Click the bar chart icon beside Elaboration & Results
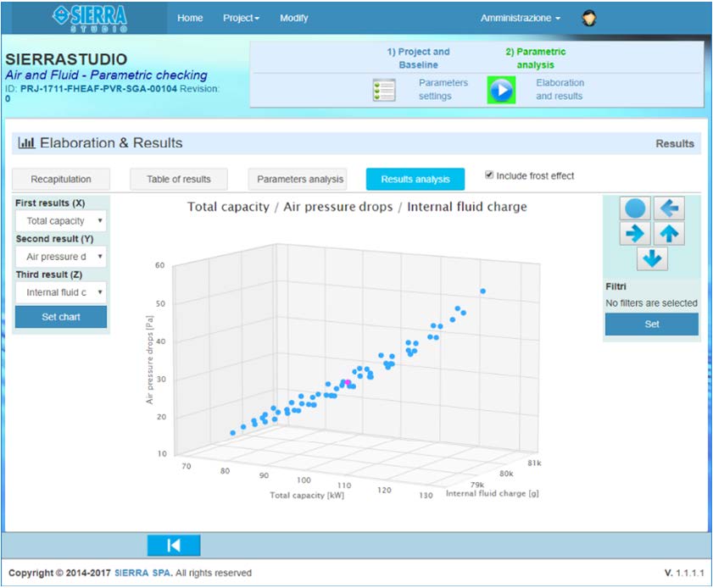 pyautogui.click(x=26, y=142)
